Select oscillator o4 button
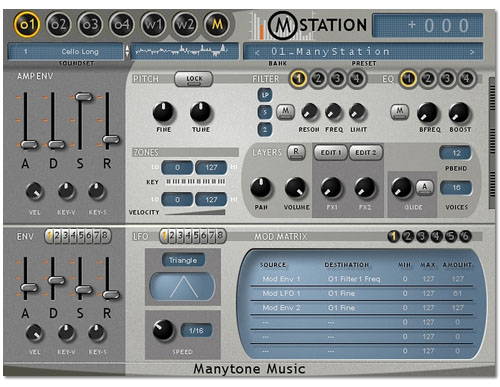Image resolution: width=500 pixels, height=387 pixels. coord(122,24)
